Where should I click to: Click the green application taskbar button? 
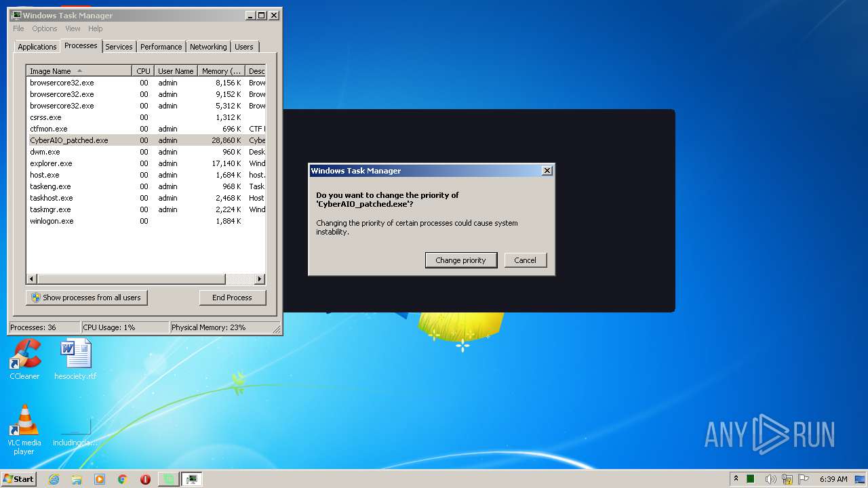point(168,479)
